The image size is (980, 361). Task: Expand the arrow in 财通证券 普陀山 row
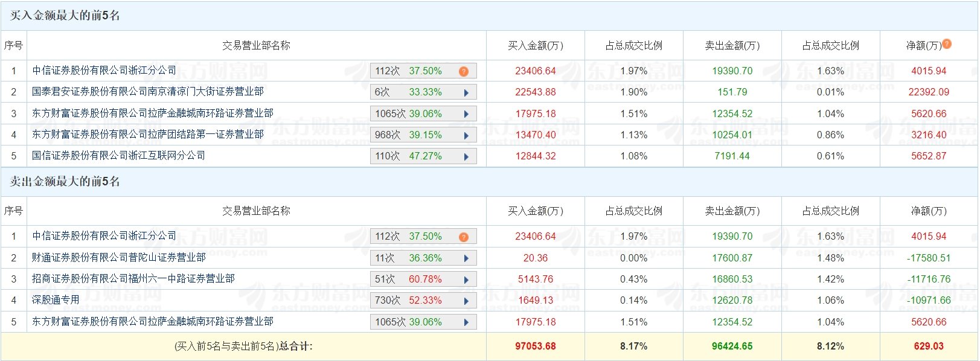[466, 258]
